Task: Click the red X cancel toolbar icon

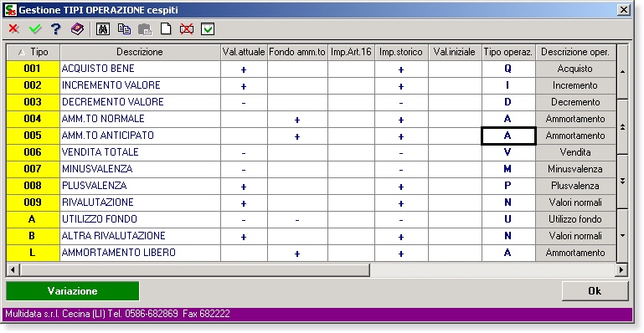Action: [14, 29]
